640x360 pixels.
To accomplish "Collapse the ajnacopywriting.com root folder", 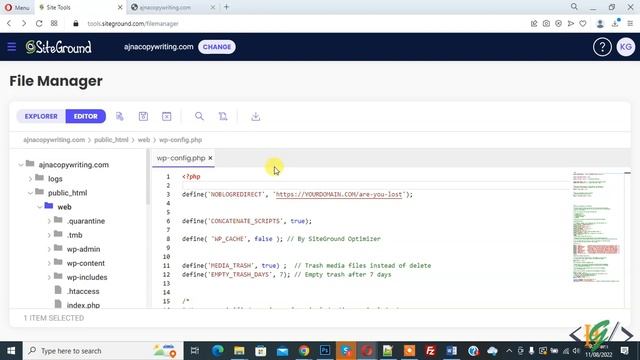I will pos(21,165).
